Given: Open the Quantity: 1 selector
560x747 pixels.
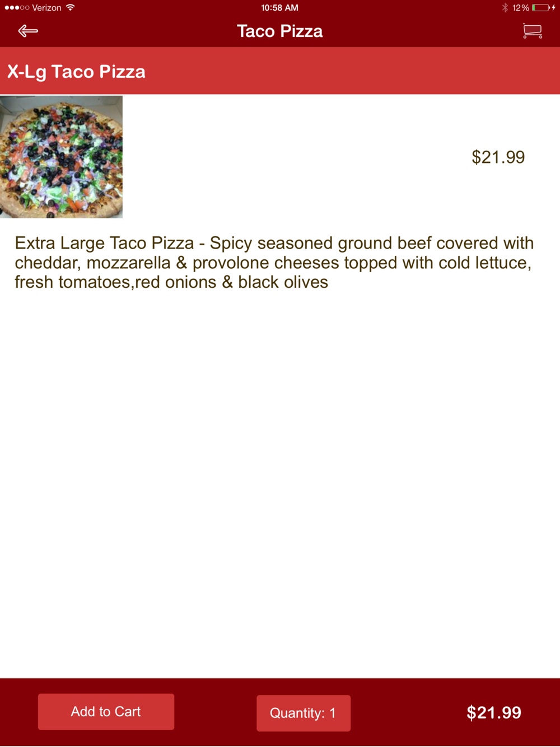Looking at the screenshot, I should pyautogui.click(x=304, y=713).
